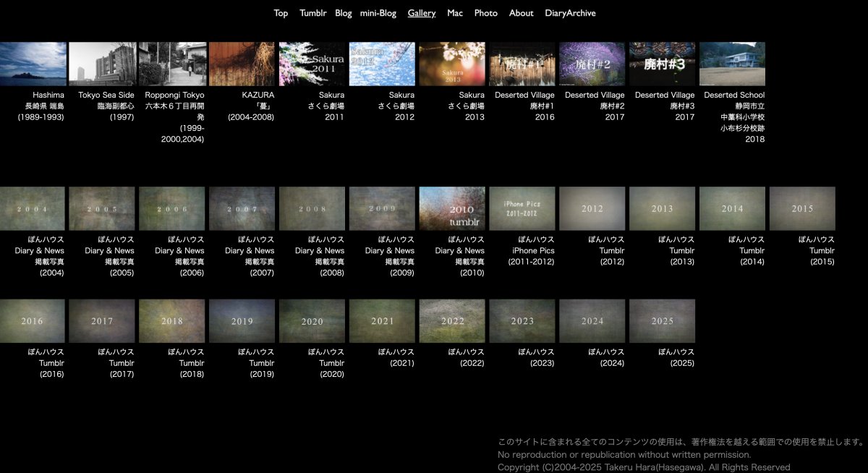Open the Hashima island gallery thumbnail
Image resolution: width=868 pixels, height=473 pixels.
[x=33, y=64]
